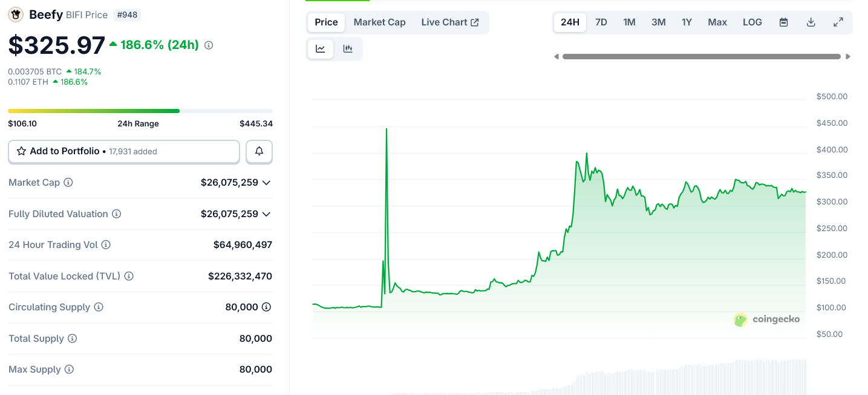This screenshot has height=395, width=868.
Task: Select the candlestick chart view icon
Action: pyautogui.click(x=348, y=49)
